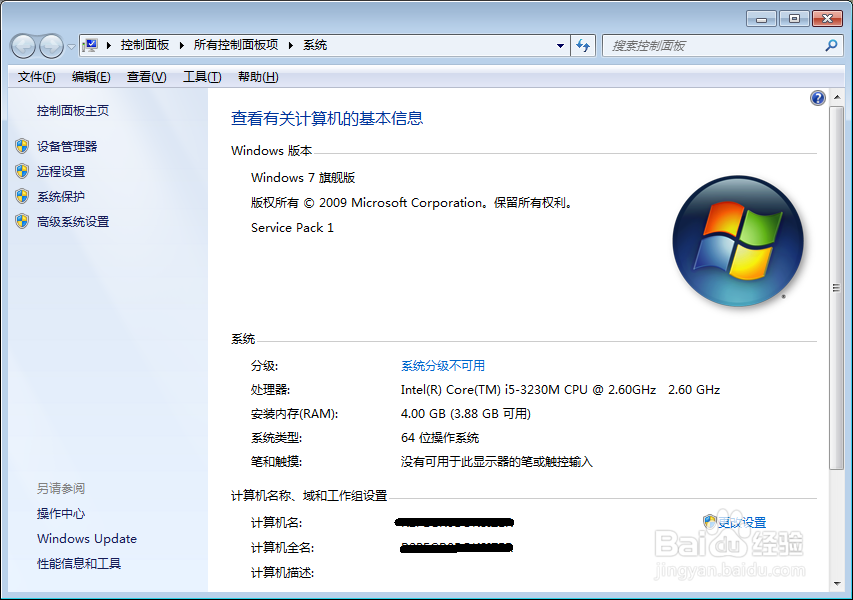
Task: Click the Windows 7 旗舰版 text
Action: [303, 178]
